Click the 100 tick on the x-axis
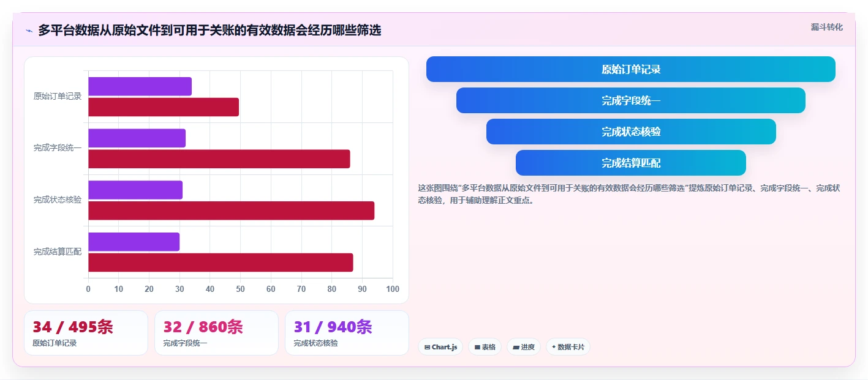This screenshot has width=868, height=380. 393,289
